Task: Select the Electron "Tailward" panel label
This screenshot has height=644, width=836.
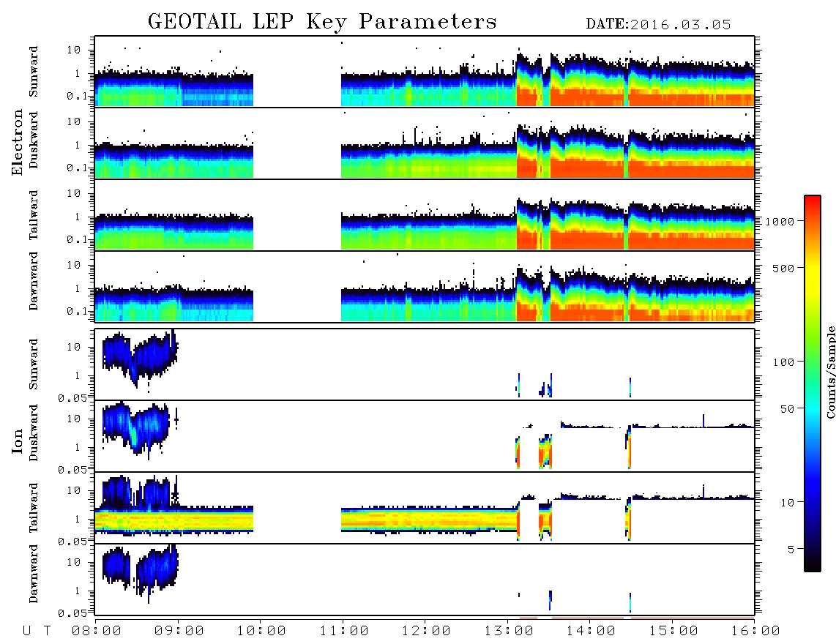Action: click(34, 215)
